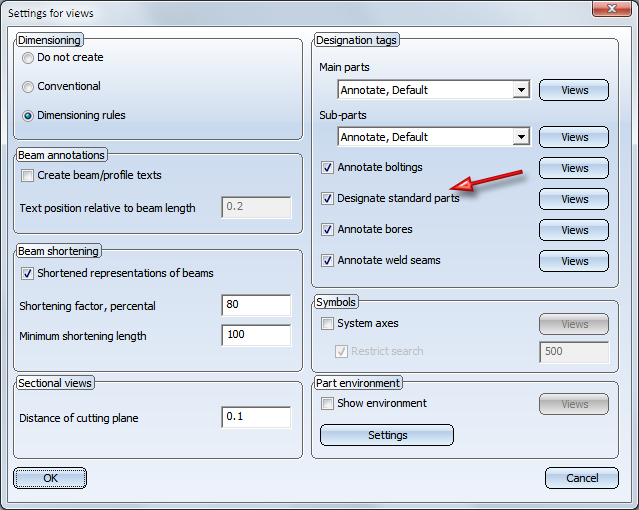Click the 'Main parts' label

point(344,67)
